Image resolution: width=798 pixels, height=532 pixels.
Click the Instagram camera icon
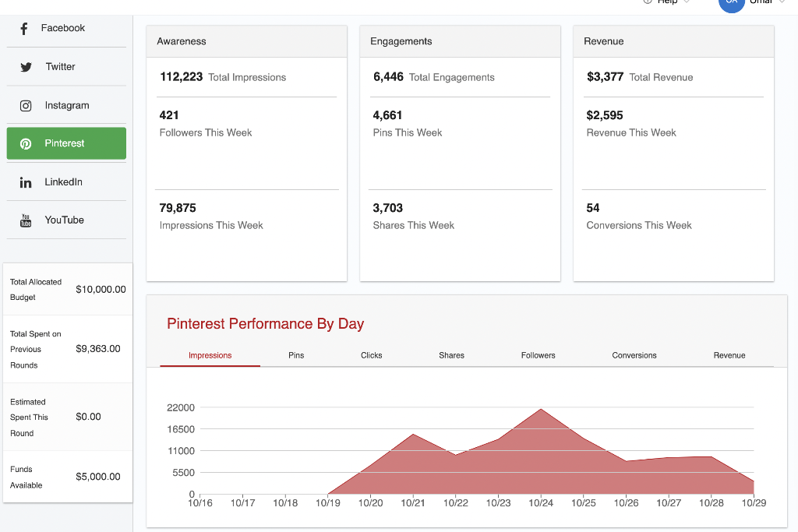pos(26,106)
